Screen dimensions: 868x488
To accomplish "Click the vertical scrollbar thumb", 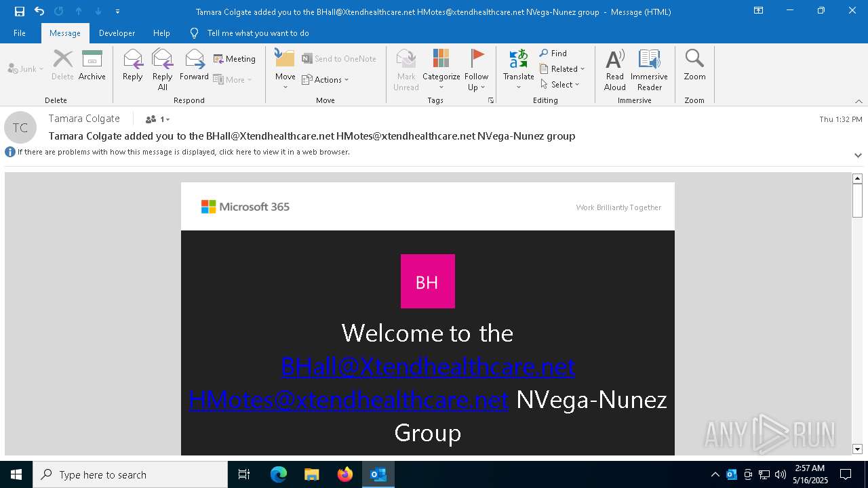I will tap(857, 201).
